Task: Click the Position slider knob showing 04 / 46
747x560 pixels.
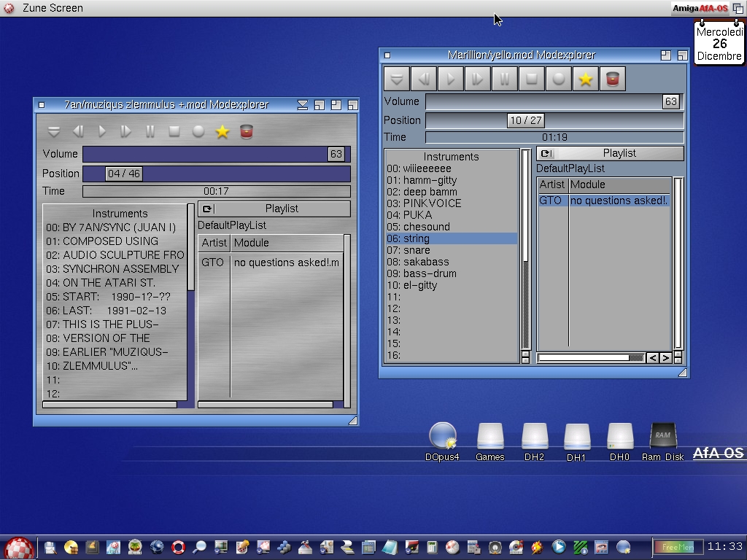Action: 123,174
